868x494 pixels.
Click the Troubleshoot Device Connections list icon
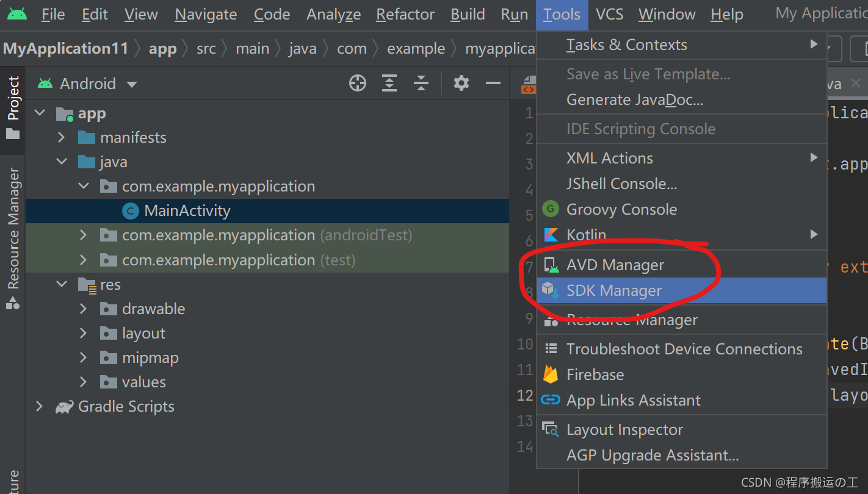(x=551, y=349)
